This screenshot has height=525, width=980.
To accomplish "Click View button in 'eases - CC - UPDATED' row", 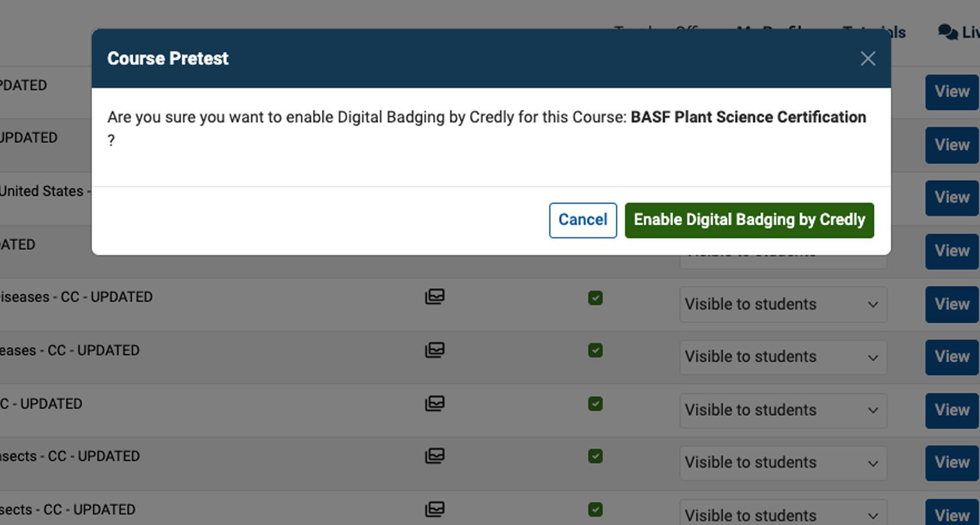I will point(952,357).
